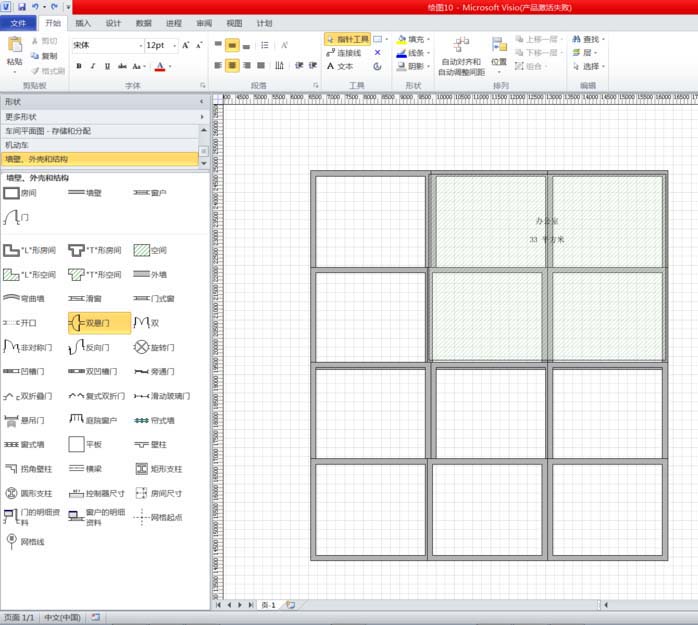Open the Walls, Shell and Structure stencil
Image resolution: width=698 pixels, height=625 pixels.
click(x=100, y=159)
